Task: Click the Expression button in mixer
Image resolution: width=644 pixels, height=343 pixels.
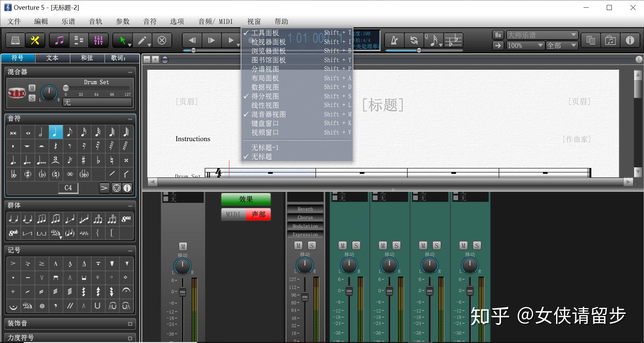Action: click(305, 234)
